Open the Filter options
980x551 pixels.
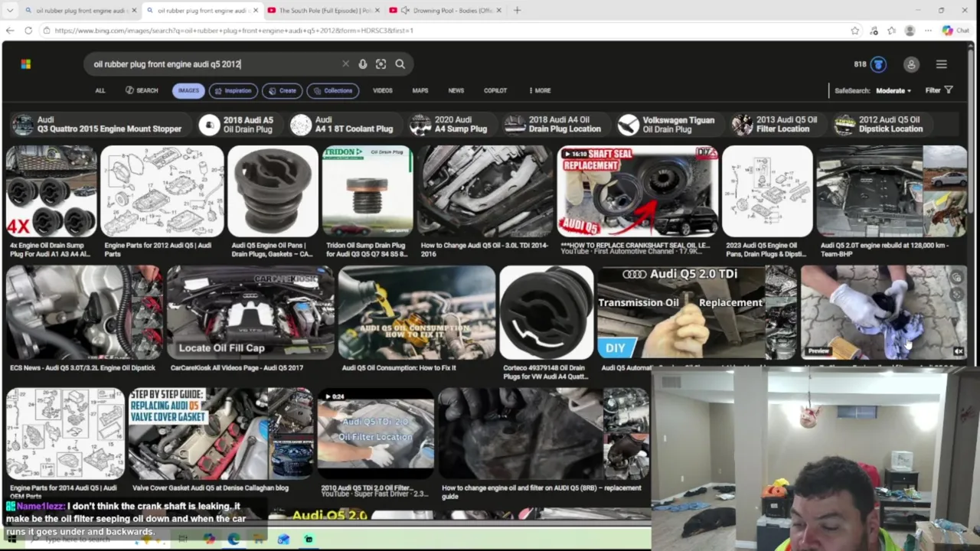point(939,90)
